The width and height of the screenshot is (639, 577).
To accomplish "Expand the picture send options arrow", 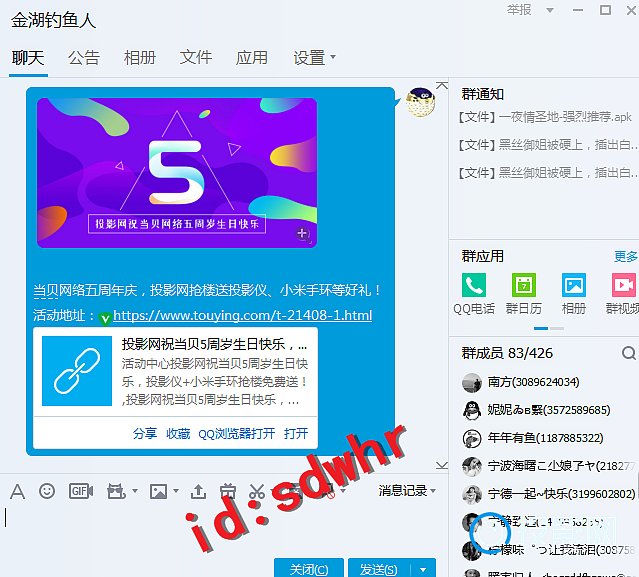I will (176, 491).
